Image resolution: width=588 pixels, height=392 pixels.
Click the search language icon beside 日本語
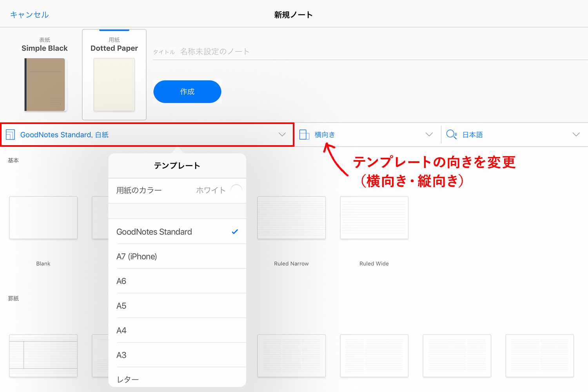452,135
